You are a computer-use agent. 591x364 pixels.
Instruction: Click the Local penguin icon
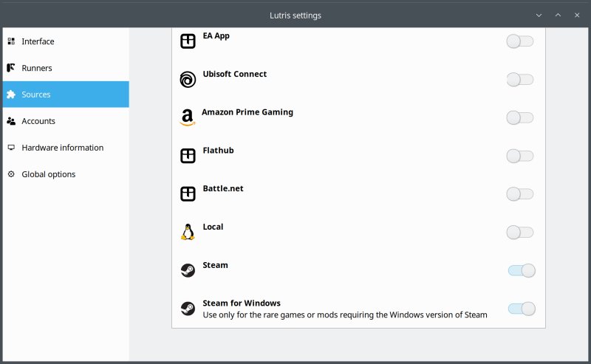(188, 233)
